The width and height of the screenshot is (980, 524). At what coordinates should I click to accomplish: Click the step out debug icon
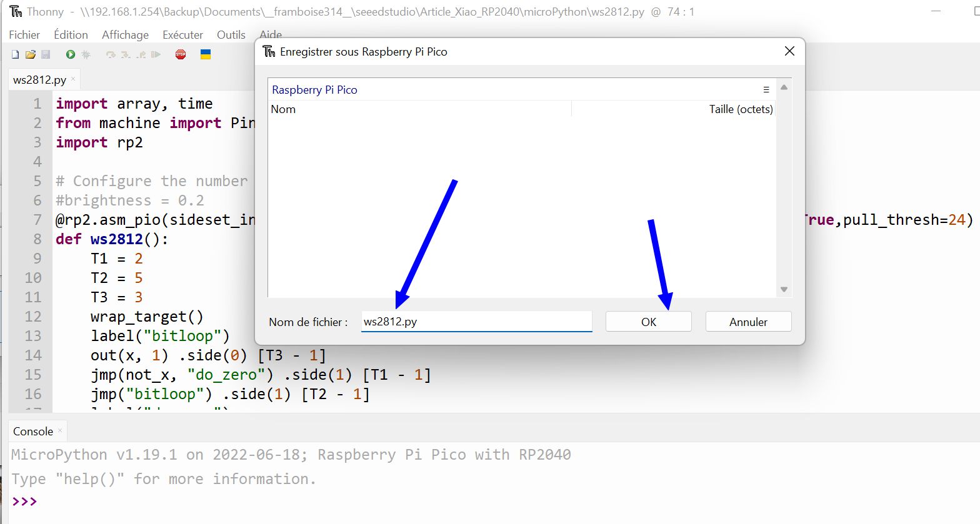coord(141,55)
